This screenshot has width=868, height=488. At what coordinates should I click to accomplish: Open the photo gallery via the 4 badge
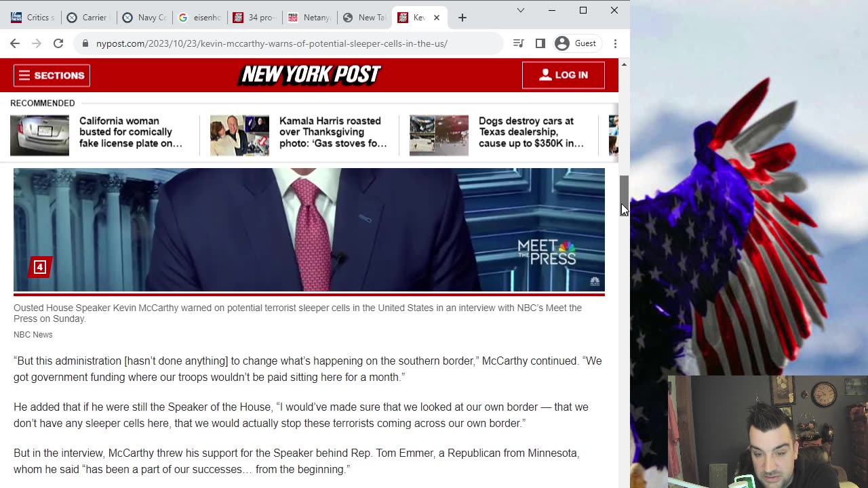tap(40, 267)
